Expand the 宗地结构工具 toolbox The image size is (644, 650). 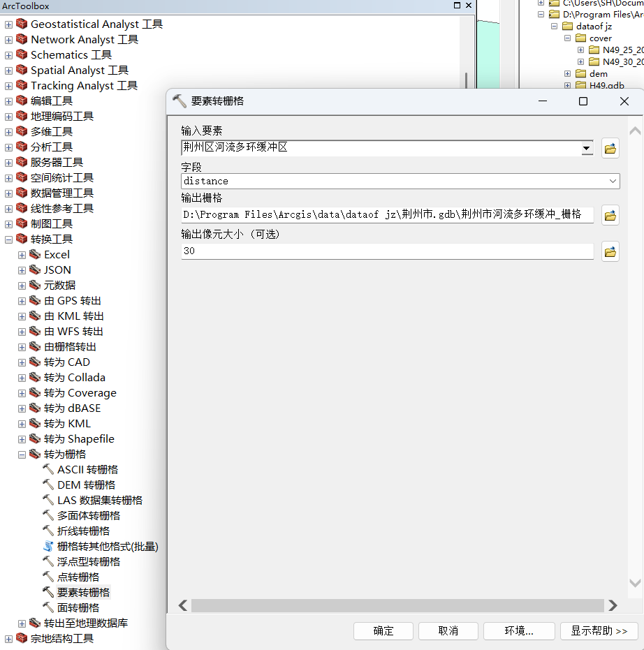pos(8,639)
